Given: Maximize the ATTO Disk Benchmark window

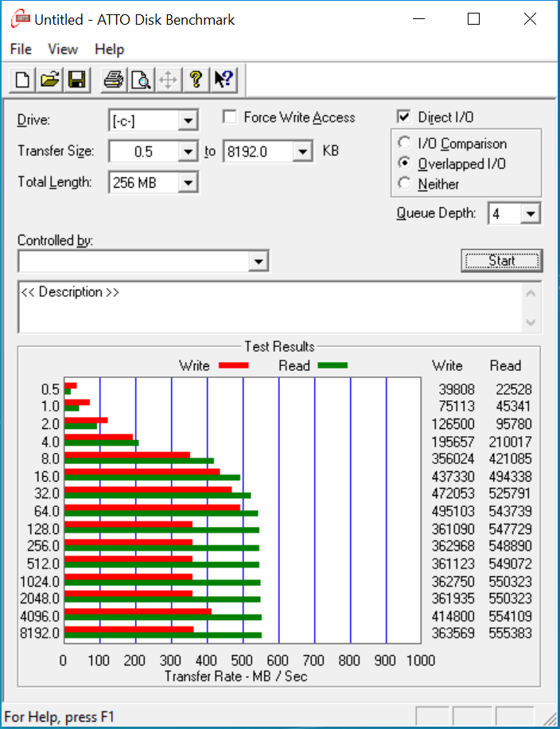Looking at the screenshot, I should 473,19.
